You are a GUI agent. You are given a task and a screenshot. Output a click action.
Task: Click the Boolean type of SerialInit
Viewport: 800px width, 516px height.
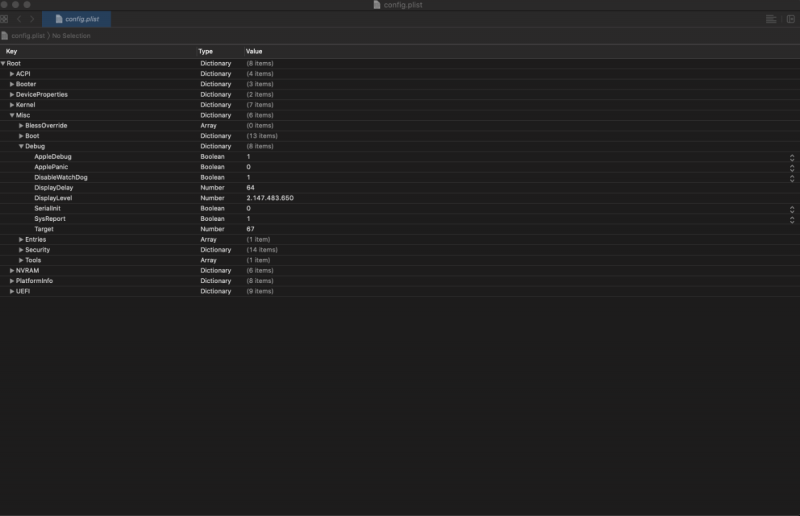(212, 208)
